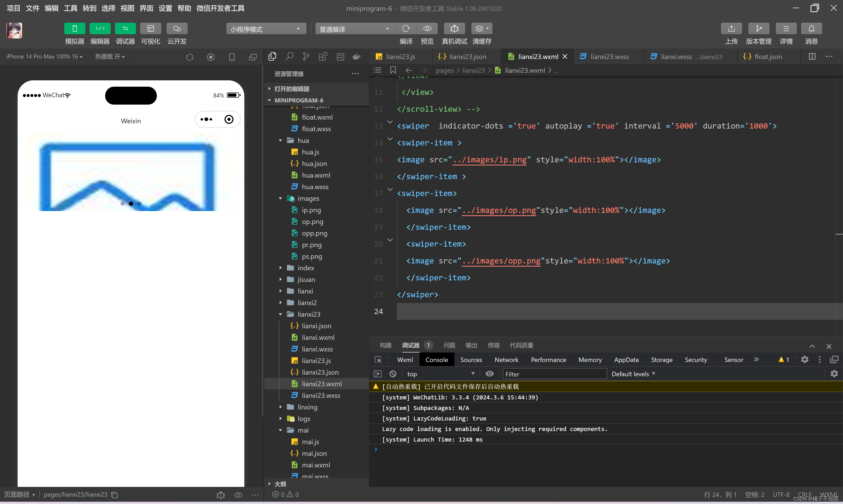Refresh the simulator
843x504 pixels.
coord(190,57)
